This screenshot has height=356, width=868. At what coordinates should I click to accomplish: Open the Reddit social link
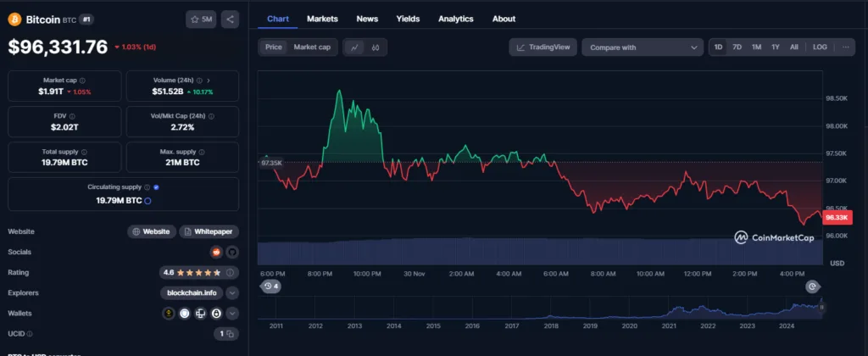pos(216,252)
